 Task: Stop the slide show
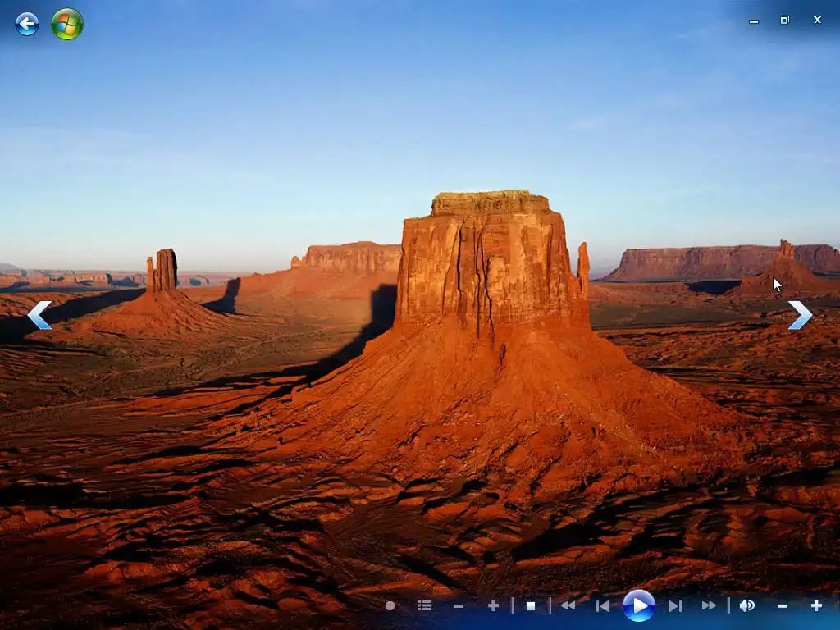[531, 606]
